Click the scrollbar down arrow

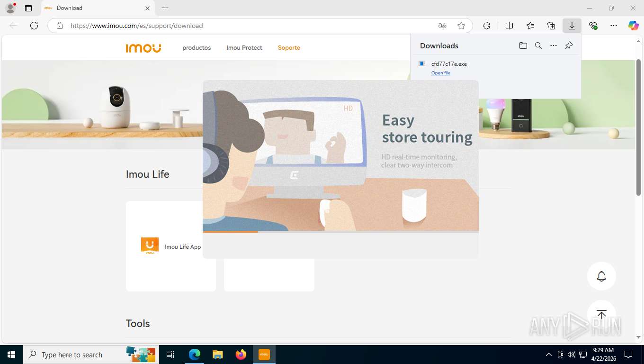tap(638, 337)
